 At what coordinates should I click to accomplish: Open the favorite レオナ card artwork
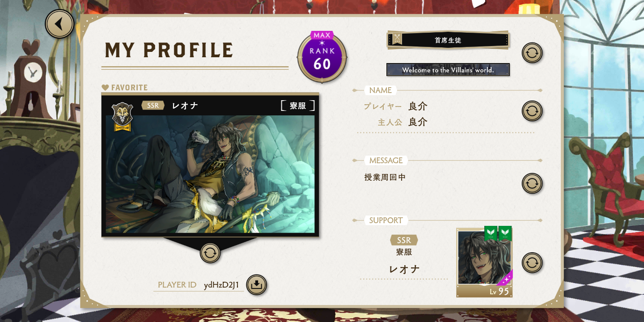pos(210,174)
